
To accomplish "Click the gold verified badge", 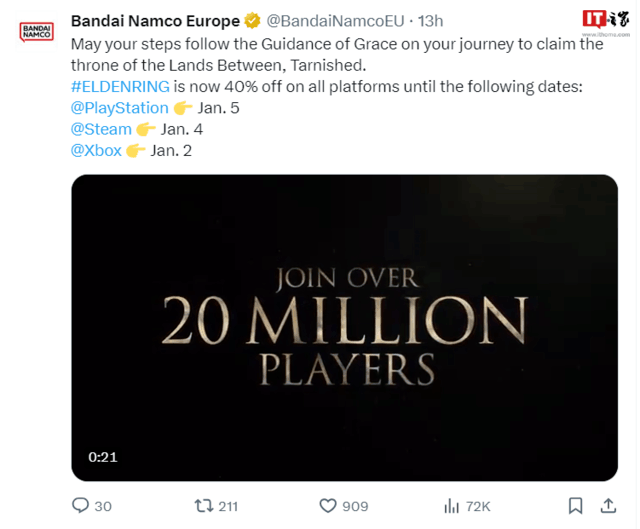I will 254,21.
